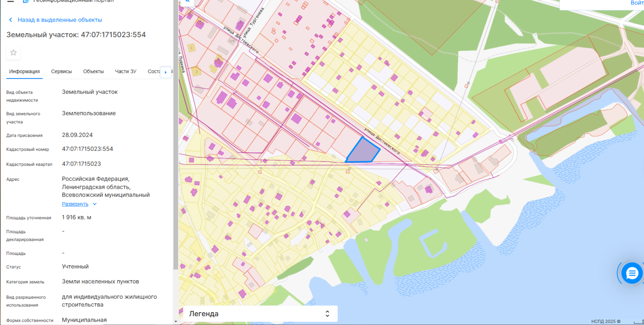
Task: Click permitted use value для индивидуального жилищного строительства
Action: tap(109, 301)
